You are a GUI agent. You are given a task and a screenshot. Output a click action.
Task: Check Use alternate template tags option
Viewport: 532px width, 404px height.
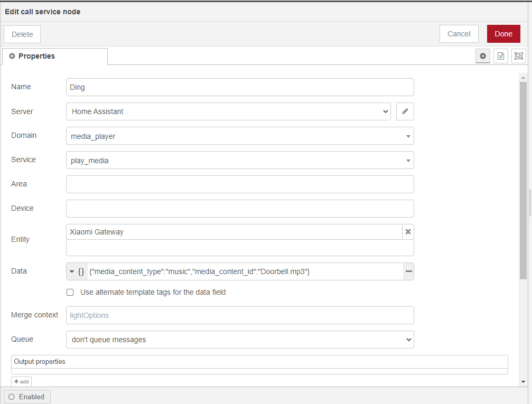click(x=70, y=292)
